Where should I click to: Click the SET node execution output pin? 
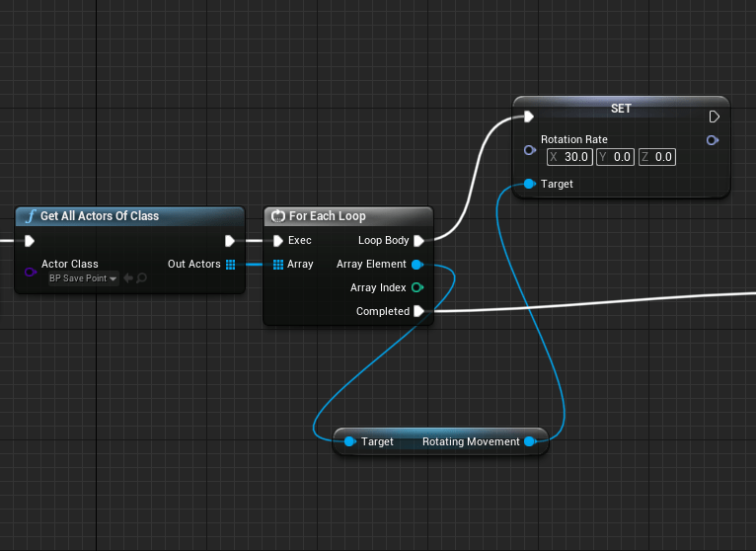coord(714,117)
